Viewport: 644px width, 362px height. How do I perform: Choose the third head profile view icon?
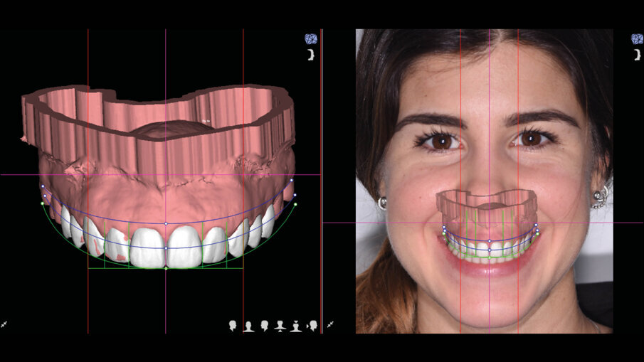point(264,326)
